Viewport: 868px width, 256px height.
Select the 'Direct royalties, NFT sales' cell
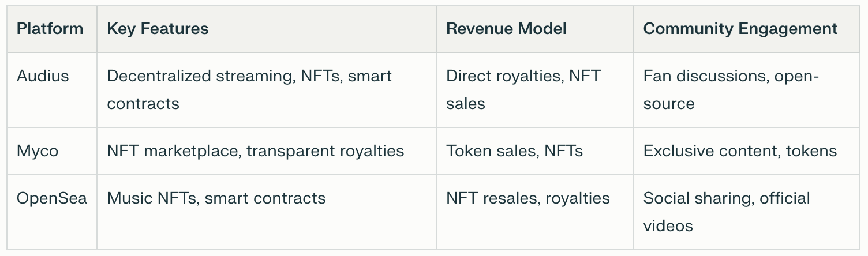pos(523,89)
